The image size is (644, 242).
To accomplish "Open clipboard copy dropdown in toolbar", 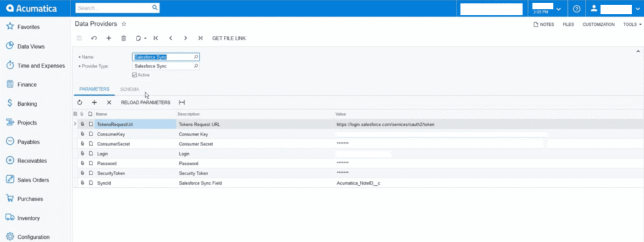I will 140,38.
